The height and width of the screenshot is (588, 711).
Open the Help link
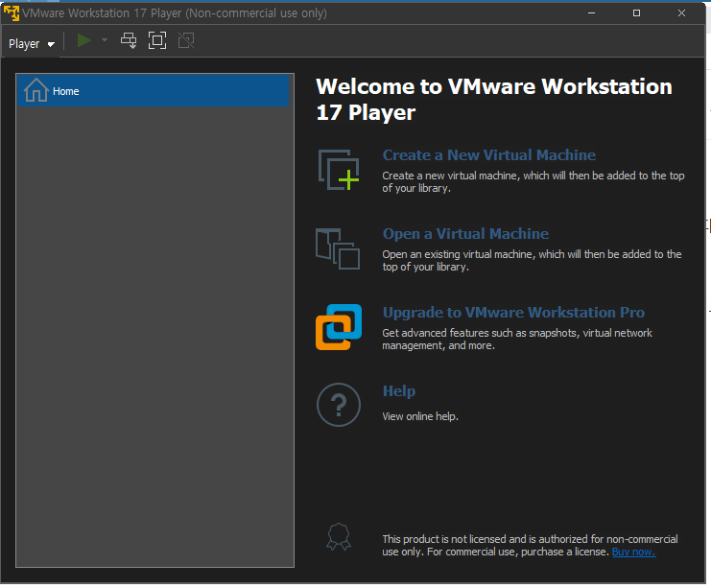pyautogui.click(x=399, y=390)
